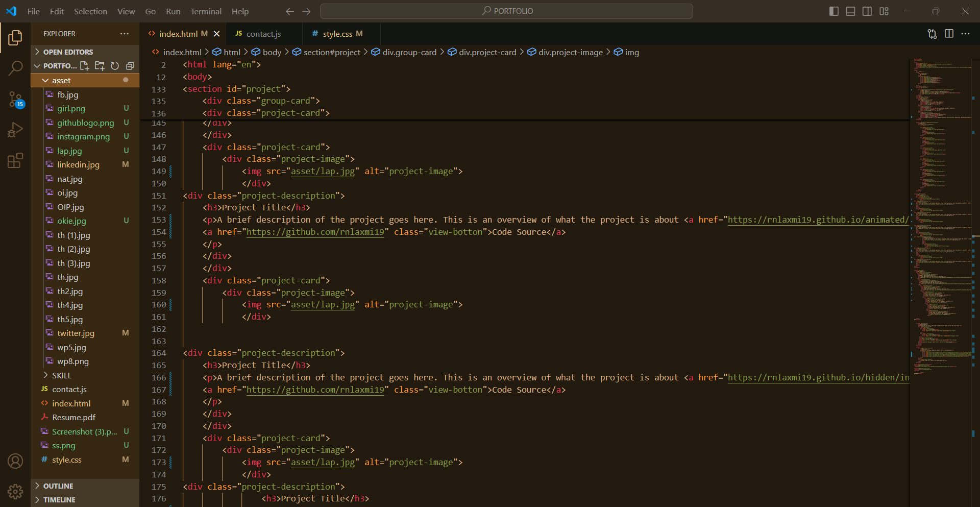Click section#project in the breadcrumb
980x507 pixels.
pos(331,52)
